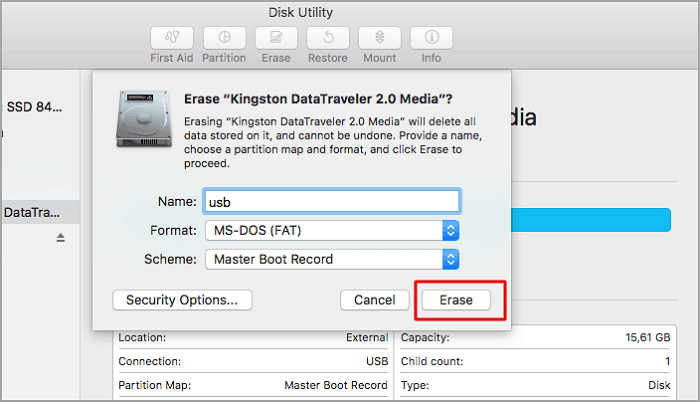The width and height of the screenshot is (700, 402).
Task: Open the Format dropdown showing MS-DOS (FAT)
Action: (331, 231)
